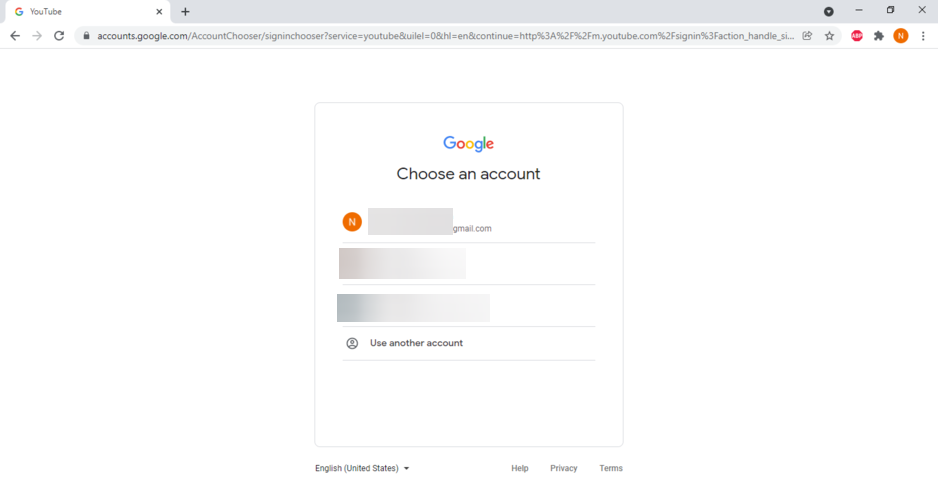Open the Extensions puzzle icon

pos(879,36)
